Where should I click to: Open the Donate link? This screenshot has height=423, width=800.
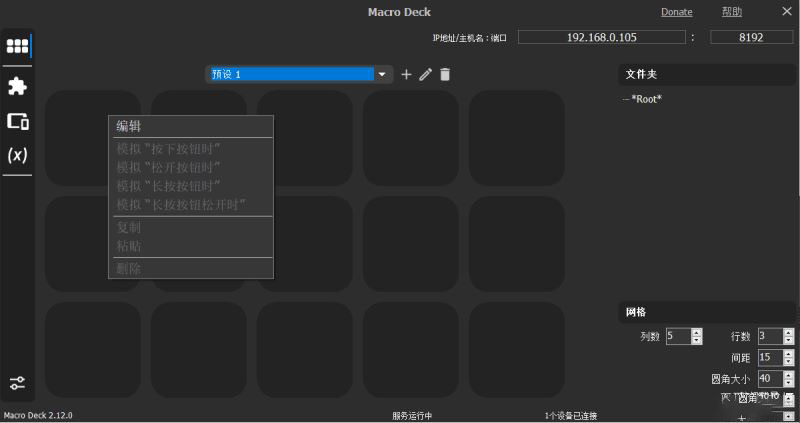click(x=676, y=12)
